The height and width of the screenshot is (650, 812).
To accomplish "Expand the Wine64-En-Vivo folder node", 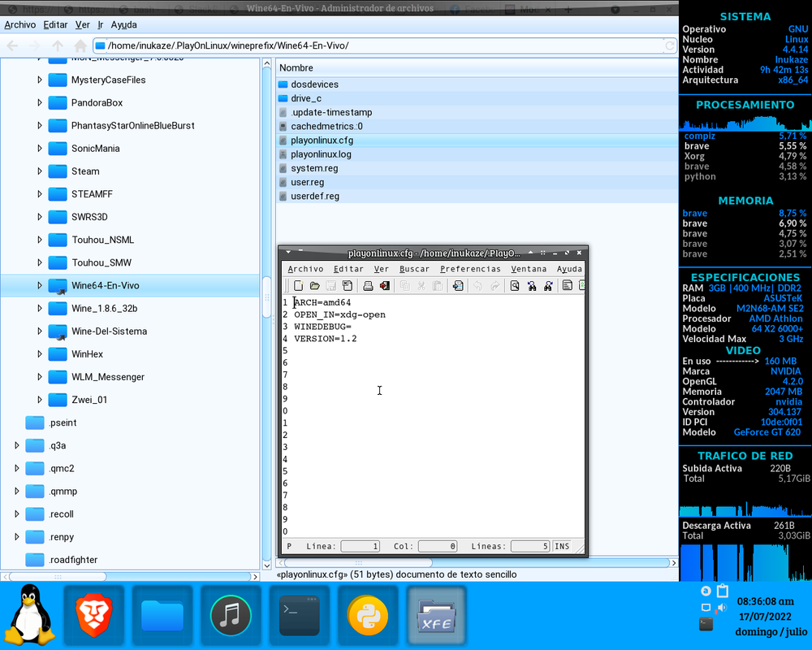I will click(39, 285).
